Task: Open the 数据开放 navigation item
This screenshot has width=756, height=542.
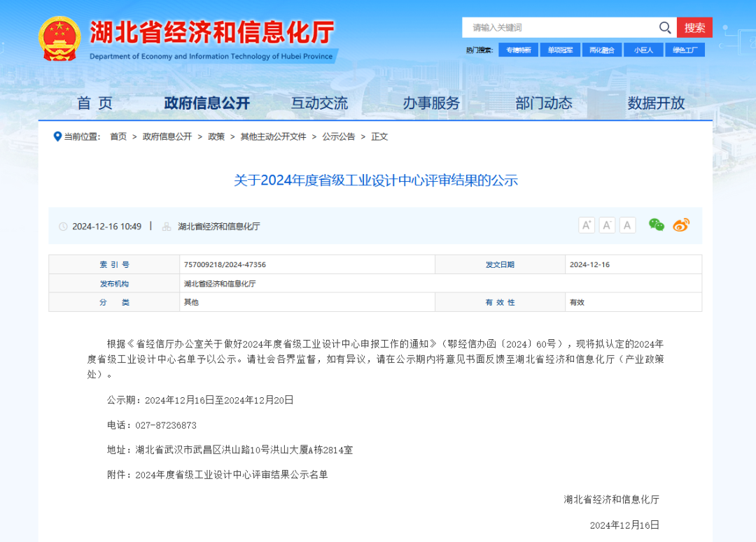Action: (656, 103)
